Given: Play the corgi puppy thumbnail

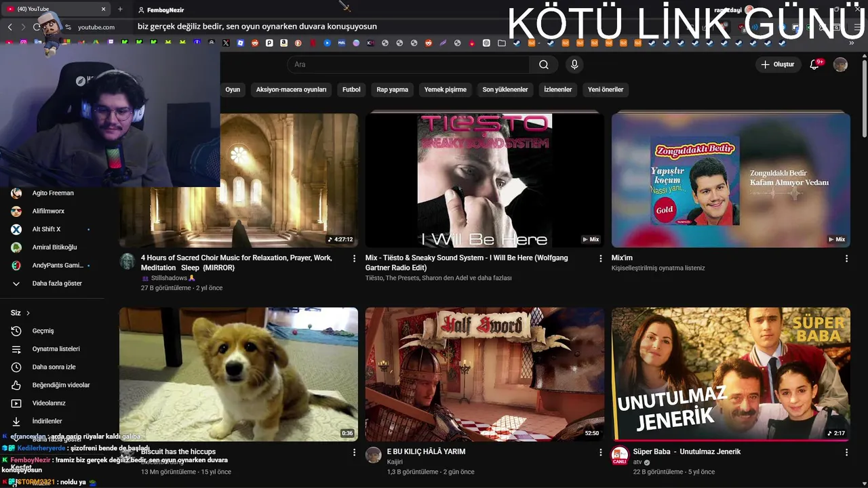Looking at the screenshot, I should pyautogui.click(x=239, y=374).
